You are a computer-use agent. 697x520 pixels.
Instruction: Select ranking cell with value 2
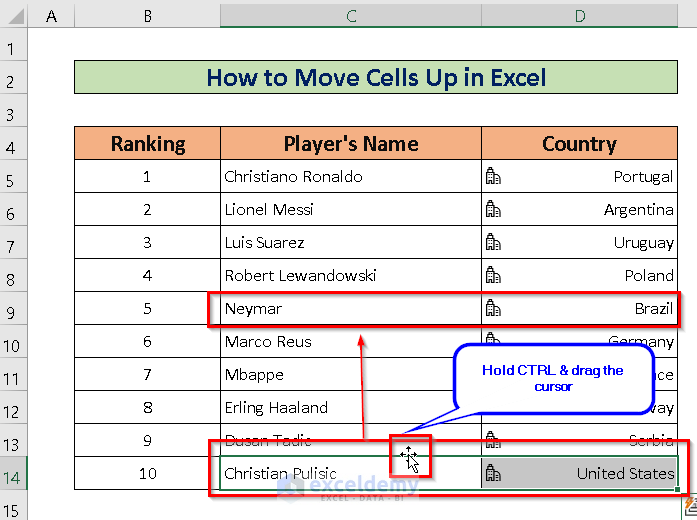(x=148, y=209)
